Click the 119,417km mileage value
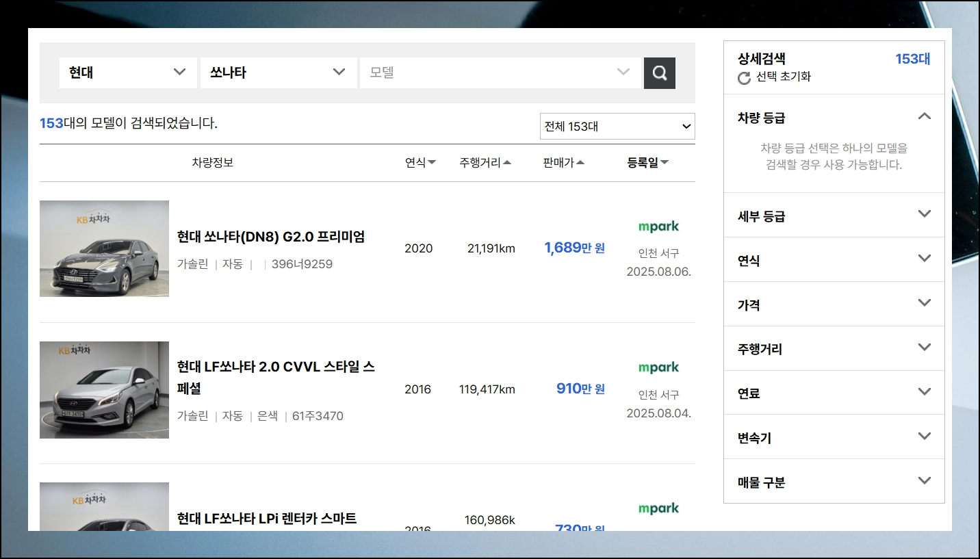Image resolution: width=980 pixels, height=559 pixels. click(x=487, y=389)
